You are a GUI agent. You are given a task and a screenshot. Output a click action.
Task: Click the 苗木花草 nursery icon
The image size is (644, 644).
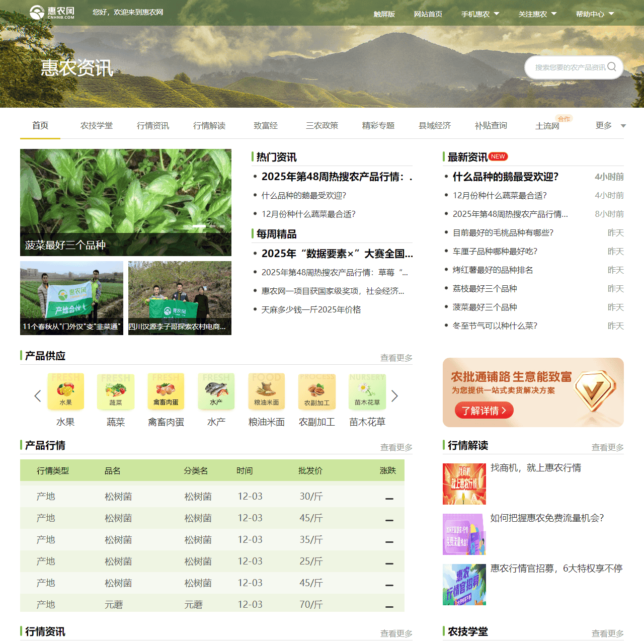click(x=367, y=391)
